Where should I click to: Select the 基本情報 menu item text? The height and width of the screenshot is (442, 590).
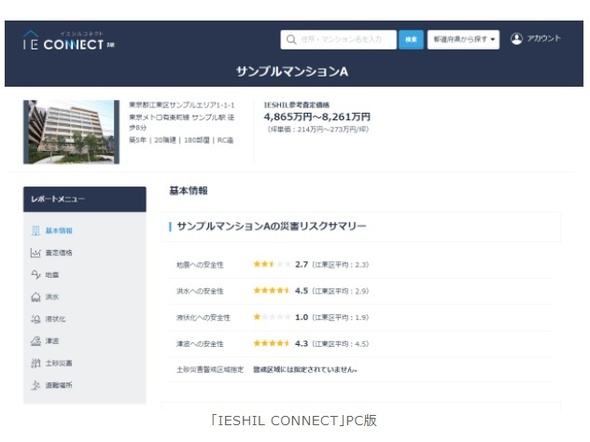[x=59, y=231]
